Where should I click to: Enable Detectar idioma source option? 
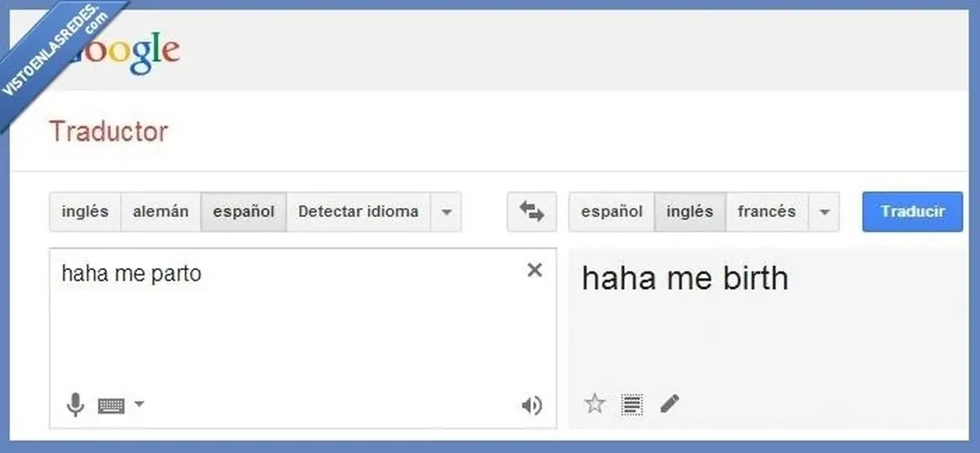click(x=359, y=212)
